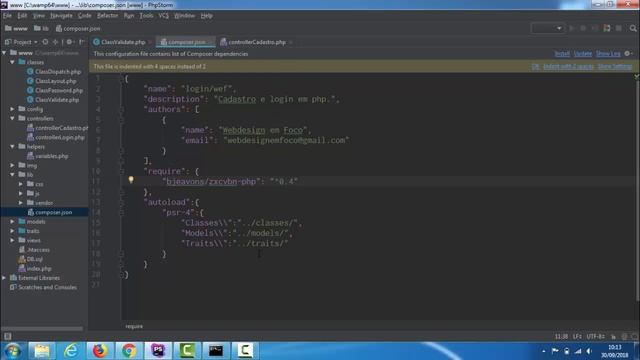The image size is (640, 360).
Task: Click the colored VCS update project icon
Action: (607, 28)
